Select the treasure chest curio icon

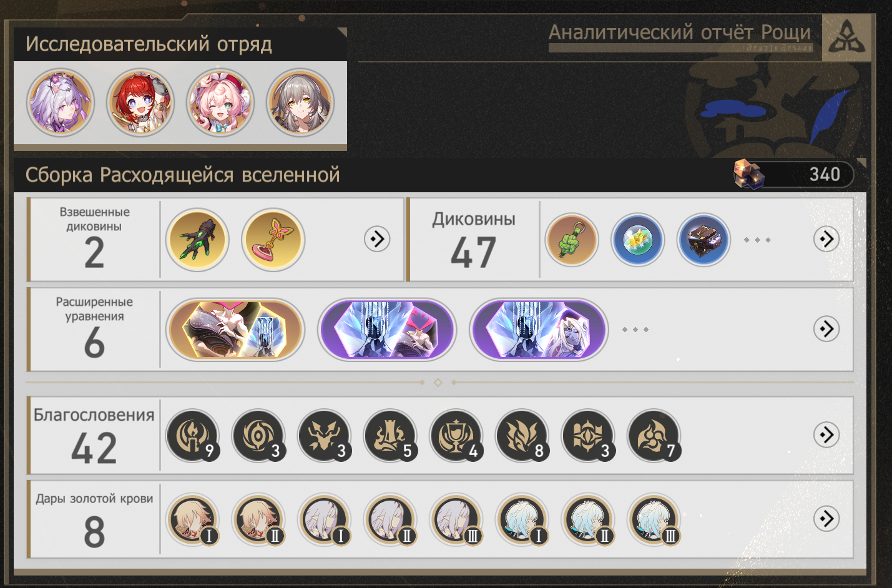click(x=703, y=240)
